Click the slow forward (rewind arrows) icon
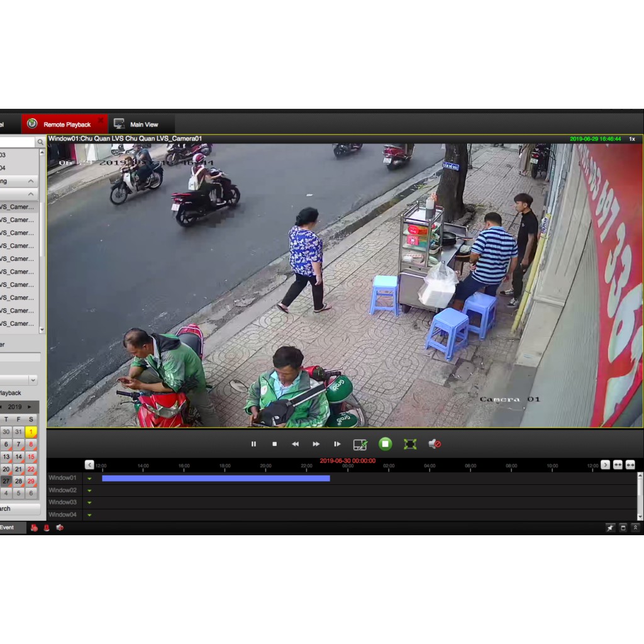This screenshot has height=644, width=644. coord(295,444)
